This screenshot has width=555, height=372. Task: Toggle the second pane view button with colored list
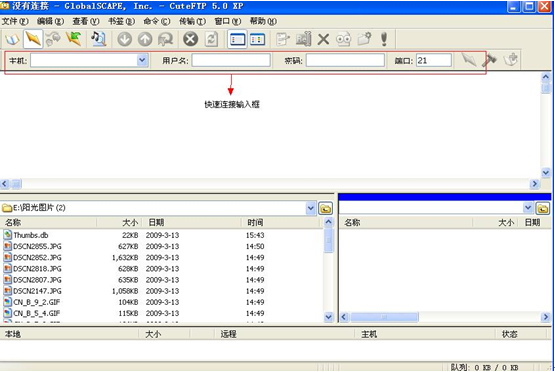point(257,39)
